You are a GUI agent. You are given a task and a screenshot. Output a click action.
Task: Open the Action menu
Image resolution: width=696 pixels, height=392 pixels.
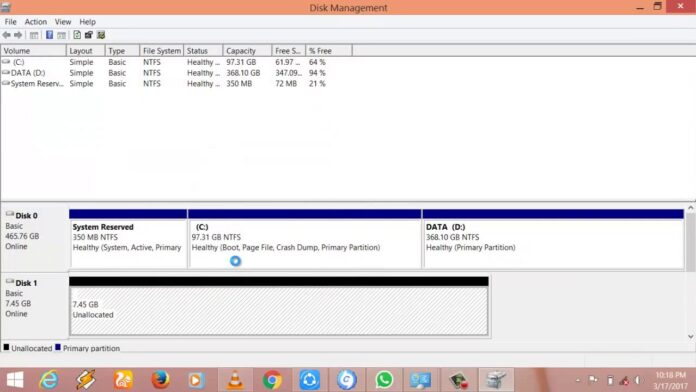coord(36,22)
